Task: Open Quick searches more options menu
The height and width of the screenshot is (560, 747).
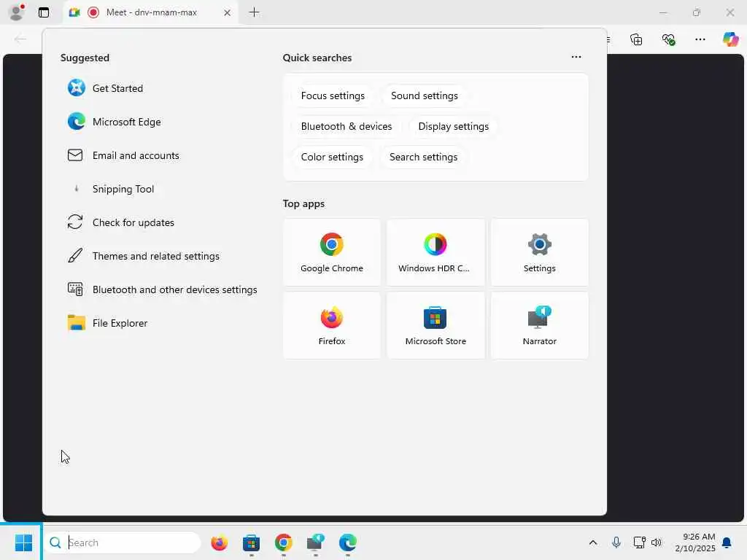Action: pyautogui.click(x=576, y=57)
